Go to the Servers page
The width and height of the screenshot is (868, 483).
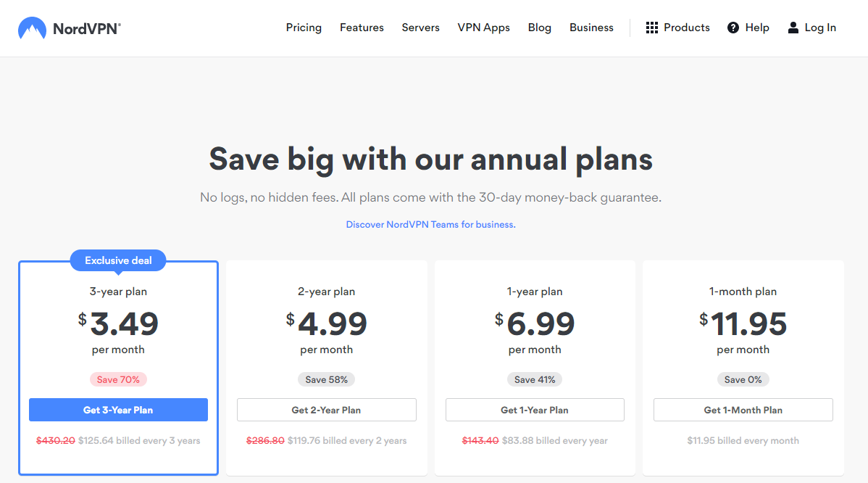tap(420, 28)
